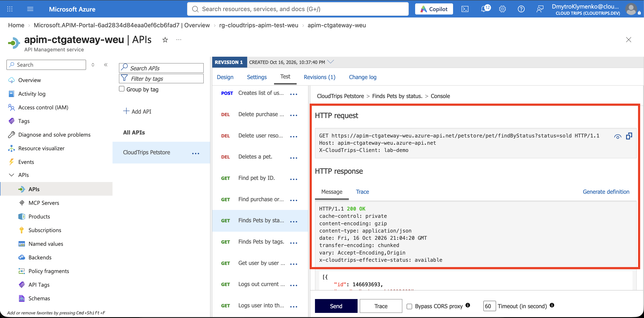Screen dimensions: 644x318
Task: Open CloudTrips Petstore more options ellipsis
Action: coord(195,153)
